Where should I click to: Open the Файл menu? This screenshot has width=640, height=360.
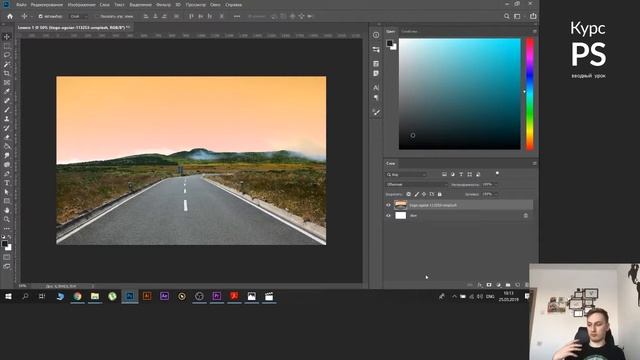click(21, 5)
